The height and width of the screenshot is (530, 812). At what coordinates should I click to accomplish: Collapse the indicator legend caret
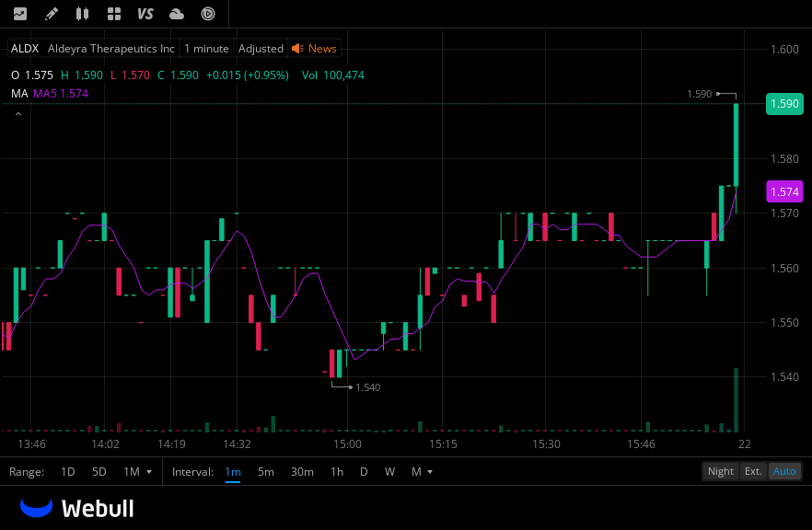pyautogui.click(x=18, y=114)
